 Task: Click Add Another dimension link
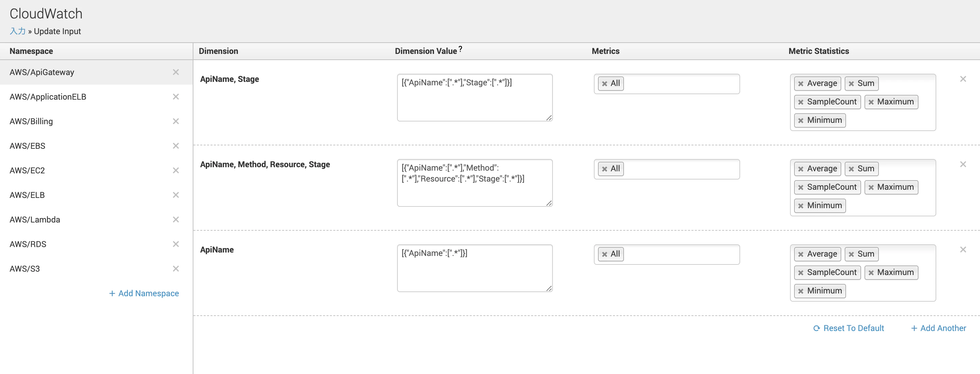[939, 328]
